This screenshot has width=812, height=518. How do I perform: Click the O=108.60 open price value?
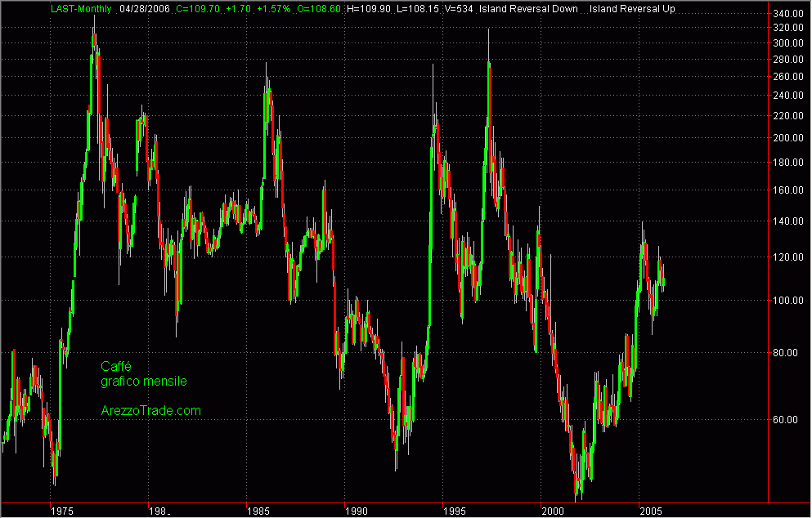click(x=320, y=9)
